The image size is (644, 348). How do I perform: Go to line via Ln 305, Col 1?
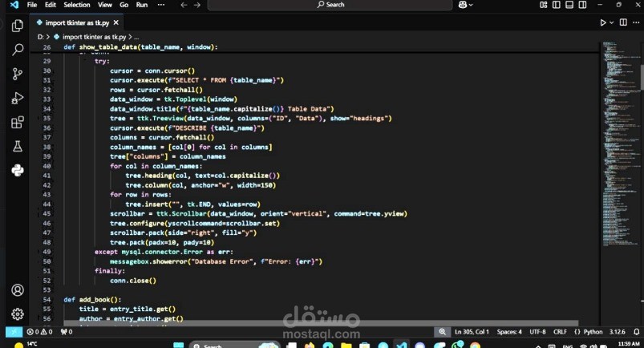[472, 332]
